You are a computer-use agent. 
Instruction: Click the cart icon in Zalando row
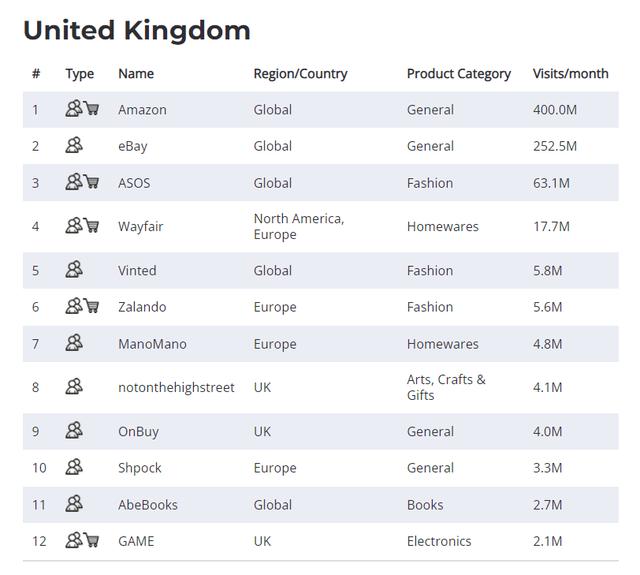click(x=91, y=306)
